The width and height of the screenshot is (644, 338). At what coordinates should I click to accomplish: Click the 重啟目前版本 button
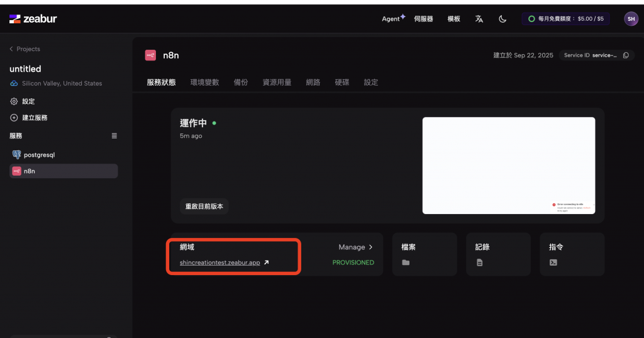[204, 206]
